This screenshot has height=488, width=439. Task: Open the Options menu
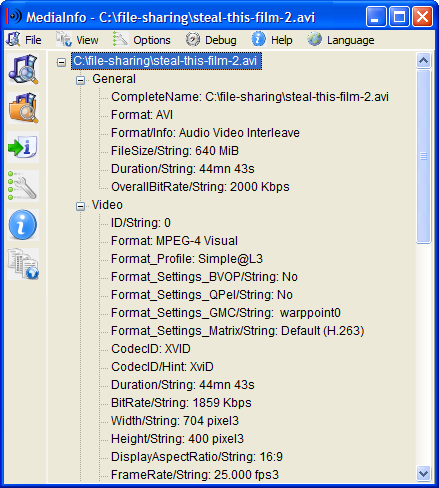click(x=142, y=40)
